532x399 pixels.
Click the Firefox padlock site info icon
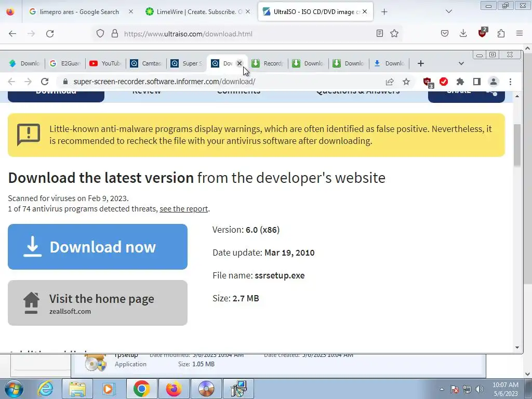(115, 34)
